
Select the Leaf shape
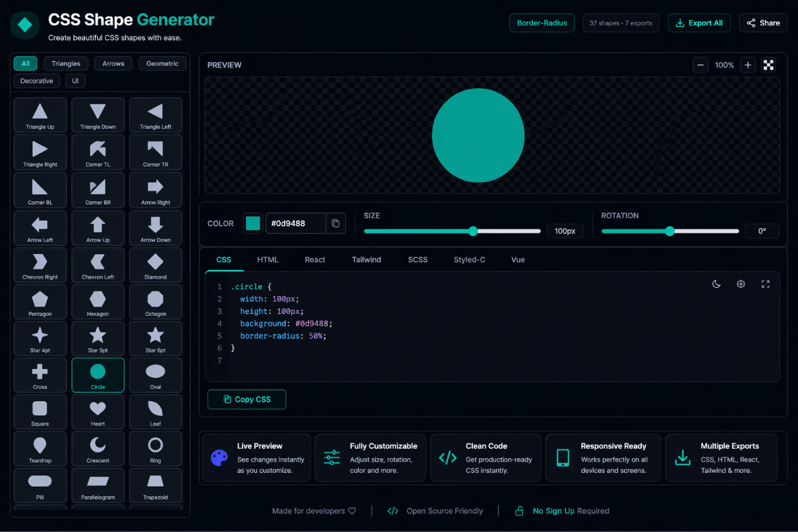[156, 412]
